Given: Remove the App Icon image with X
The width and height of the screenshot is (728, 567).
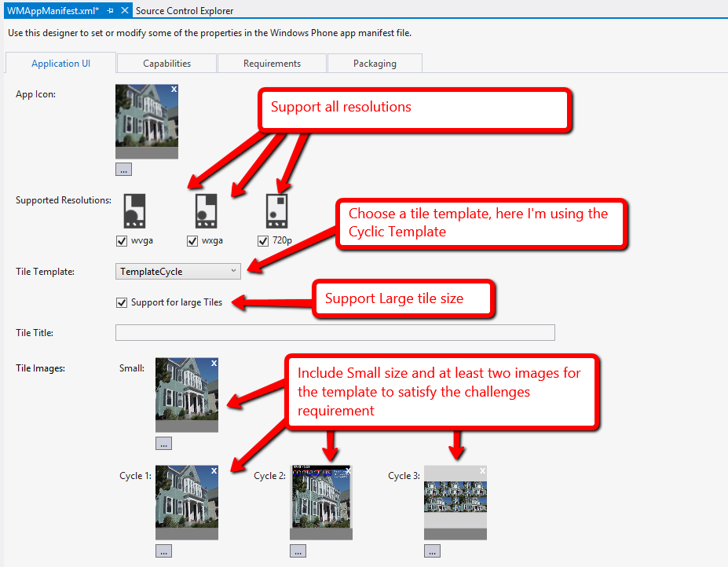Looking at the screenshot, I should 174,90.
